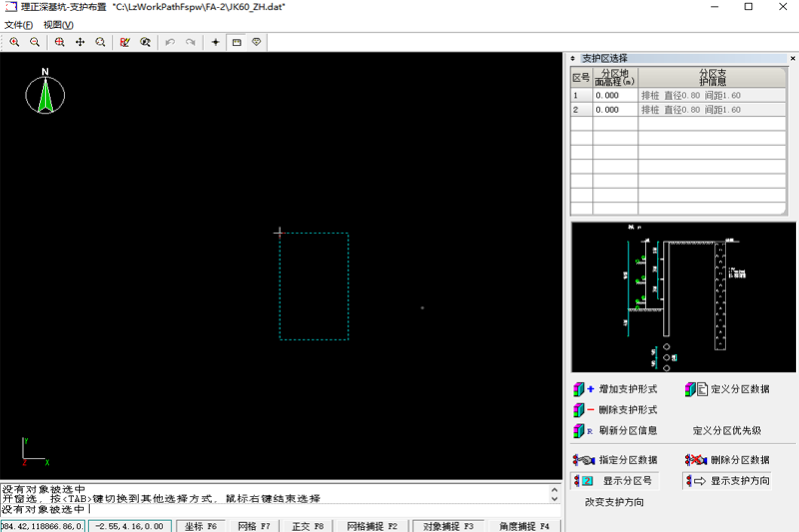
Task: Click the zoom out magnifier icon
Action: click(35, 42)
